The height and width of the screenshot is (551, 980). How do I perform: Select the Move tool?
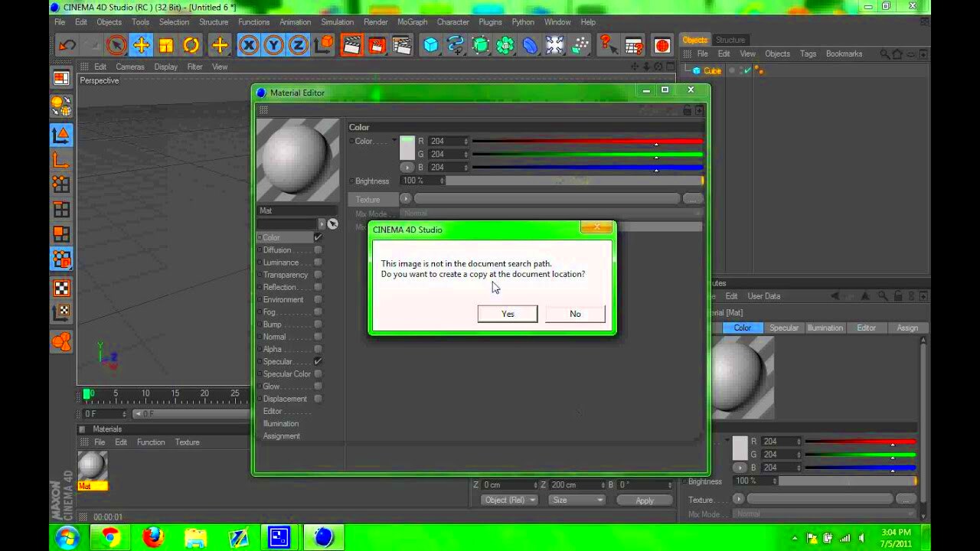click(141, 45)
